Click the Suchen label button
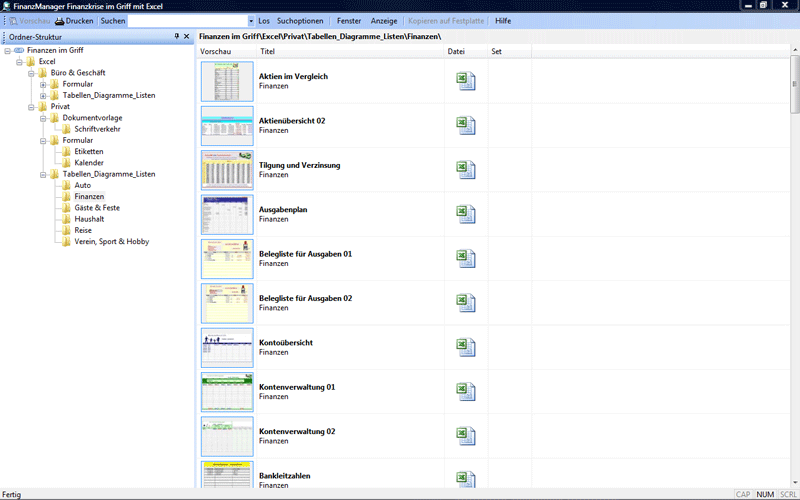Image resolution: width=800 pixels, height=500 pixels. 113,21
